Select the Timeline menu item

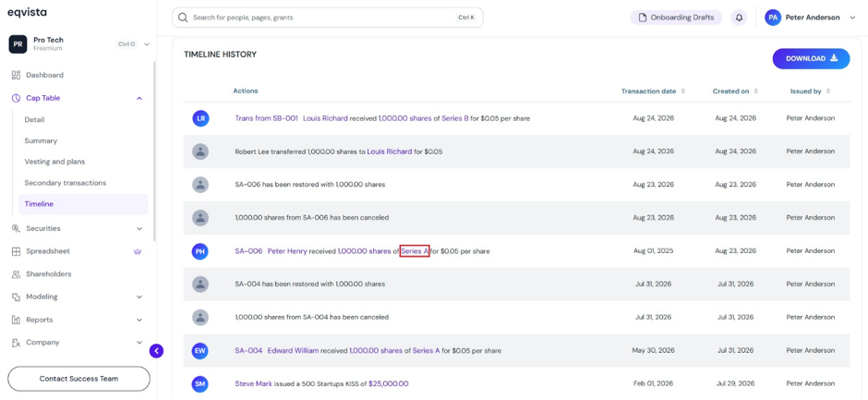83,204
